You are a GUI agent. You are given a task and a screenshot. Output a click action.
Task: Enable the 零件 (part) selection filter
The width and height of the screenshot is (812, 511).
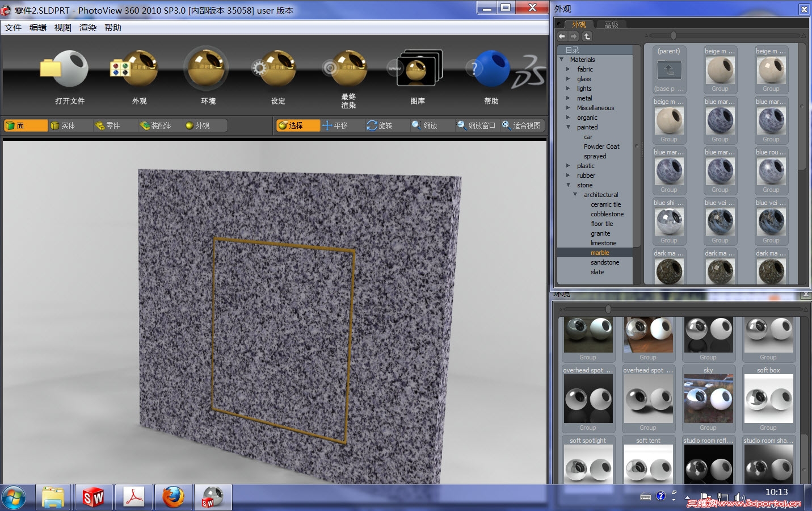[x=115, y=125]
